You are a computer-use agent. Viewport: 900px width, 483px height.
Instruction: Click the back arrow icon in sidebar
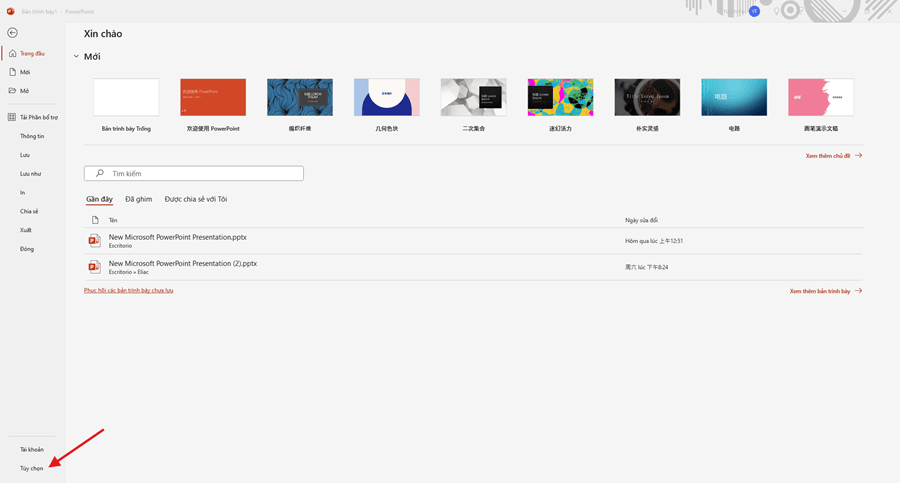12,33
